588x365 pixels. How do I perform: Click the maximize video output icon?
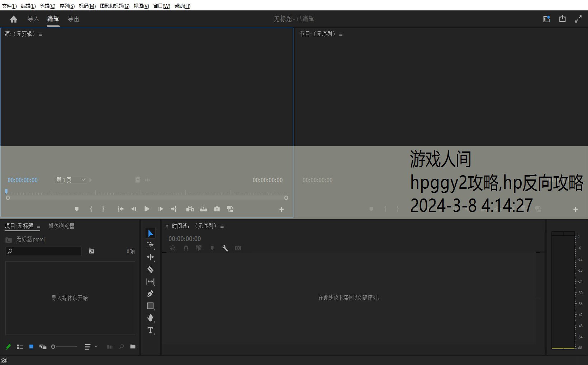(x=578, y=19)
